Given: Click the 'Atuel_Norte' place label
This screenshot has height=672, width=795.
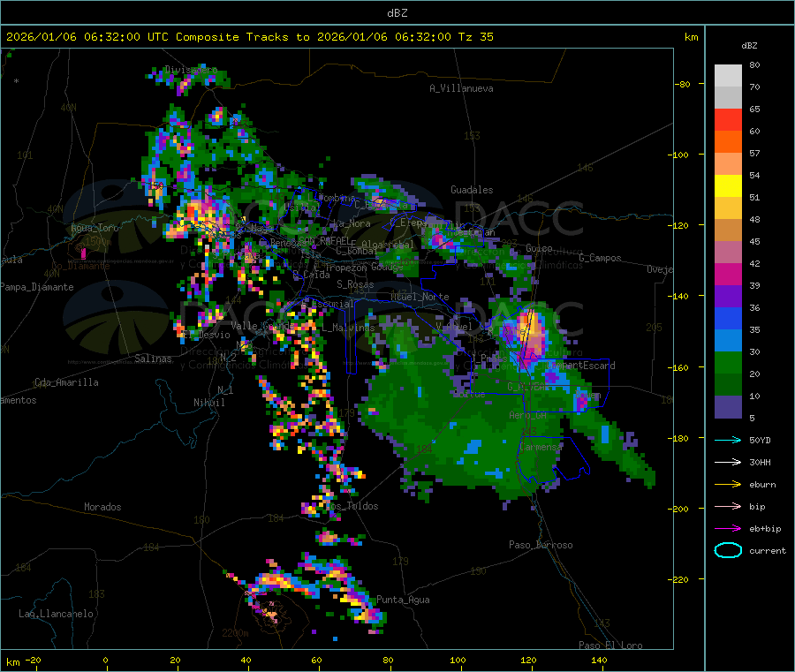Looking at the screenshot, I should click(420, 297).
